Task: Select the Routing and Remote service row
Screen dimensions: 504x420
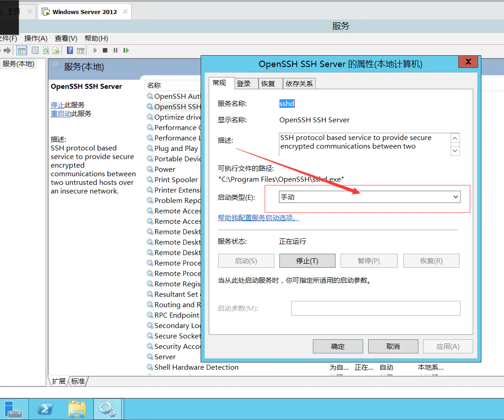Action: pyautogui.click(x=173, y=304)
